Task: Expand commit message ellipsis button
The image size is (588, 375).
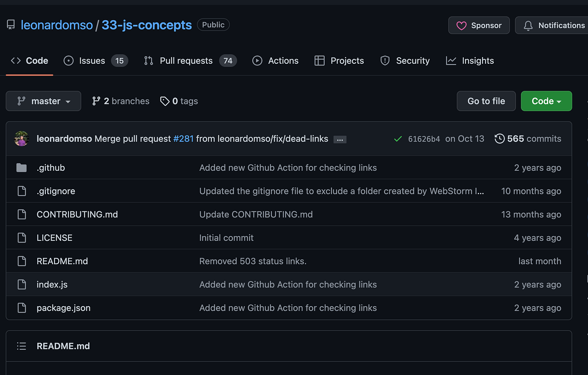Action: (x=340, y=140)
